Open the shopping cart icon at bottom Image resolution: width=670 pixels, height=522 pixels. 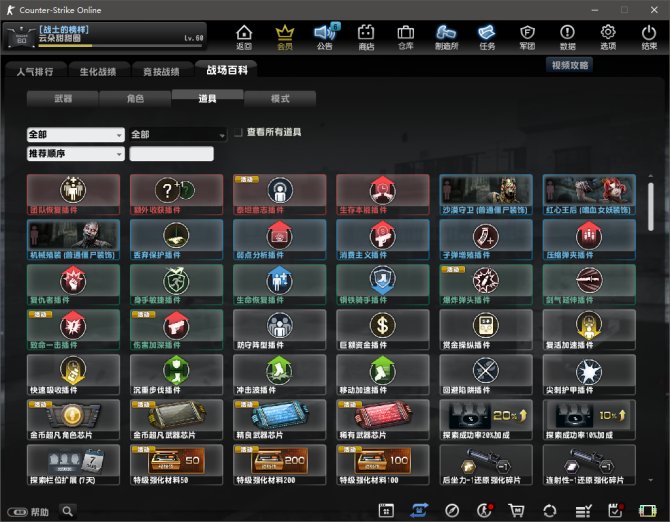(516, 510)
